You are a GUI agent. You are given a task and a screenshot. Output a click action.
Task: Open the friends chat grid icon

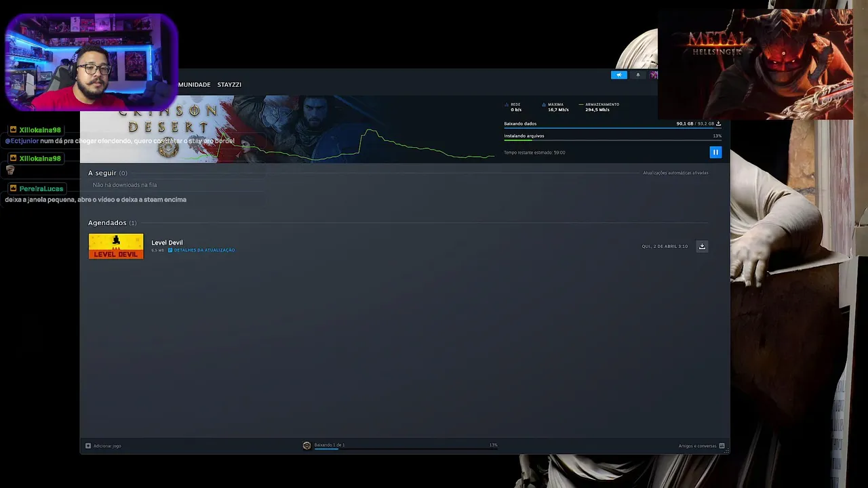[x=722, y=446]
